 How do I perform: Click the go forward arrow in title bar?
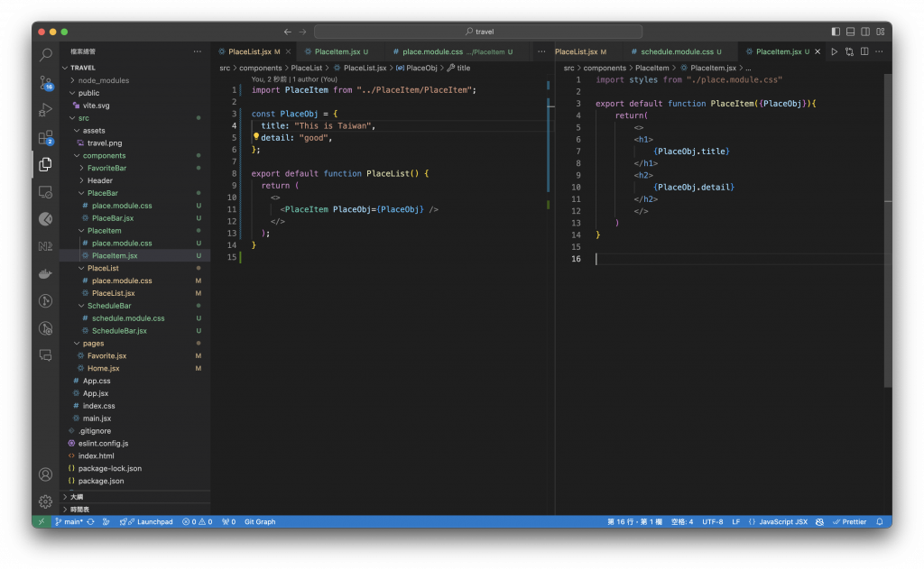point(303,32)
